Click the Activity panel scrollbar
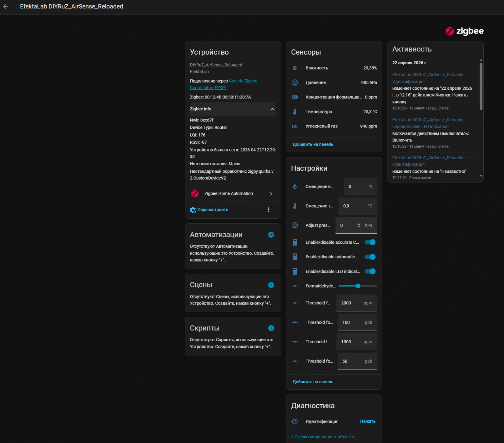504x443 pixels. tap(481, 87)
